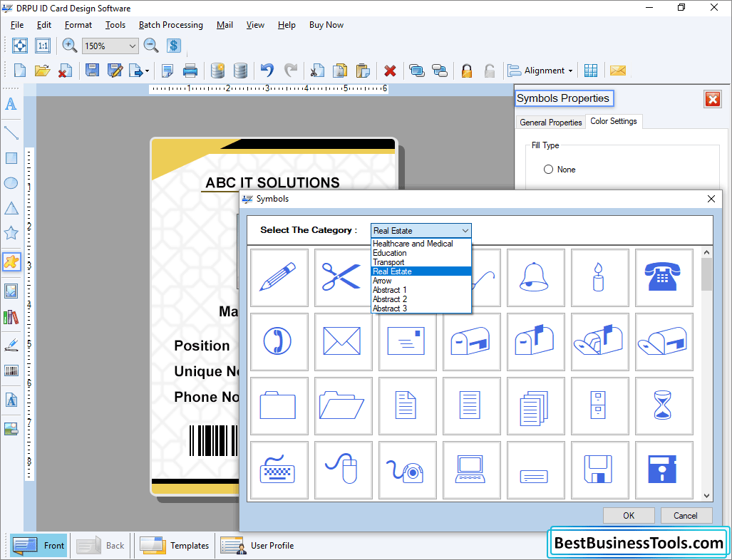
Task: Click the Redo arrow icon
Action: [291, 71]
